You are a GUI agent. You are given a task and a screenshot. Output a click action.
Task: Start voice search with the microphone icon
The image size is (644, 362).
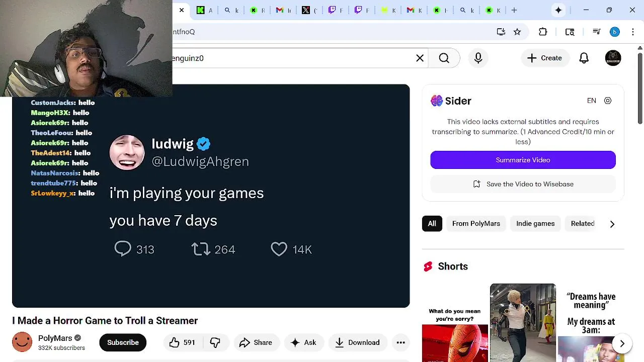coord(478,58)
